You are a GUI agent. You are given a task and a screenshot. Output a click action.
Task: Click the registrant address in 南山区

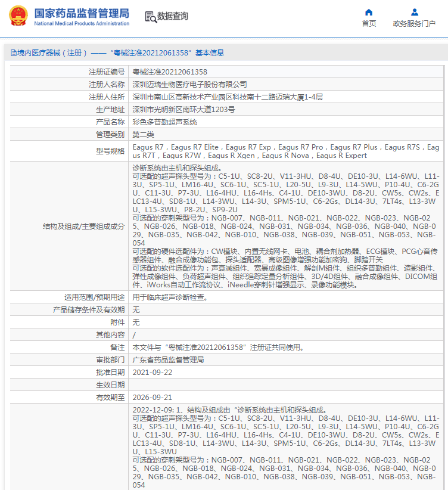[228, 97]
